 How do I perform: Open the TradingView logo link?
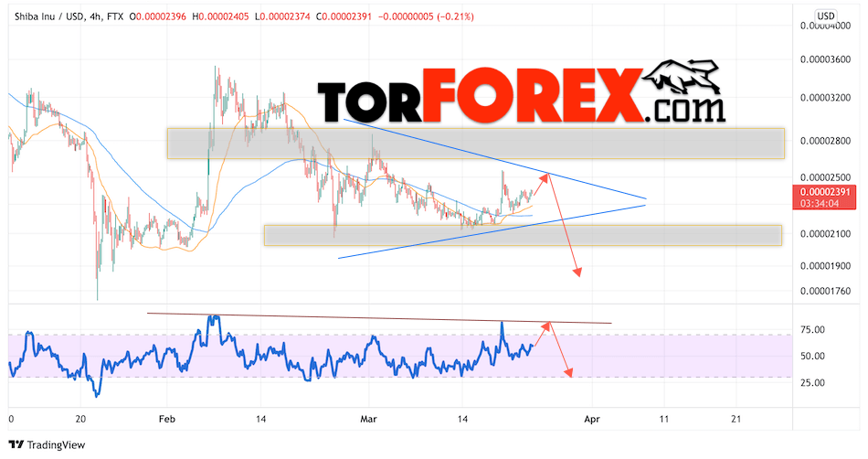[47, 444]
